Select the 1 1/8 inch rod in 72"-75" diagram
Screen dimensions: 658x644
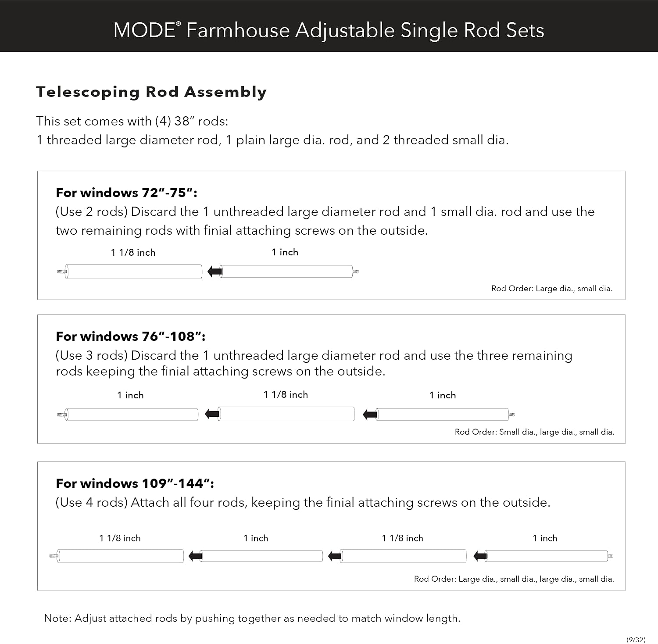[134, 272]
